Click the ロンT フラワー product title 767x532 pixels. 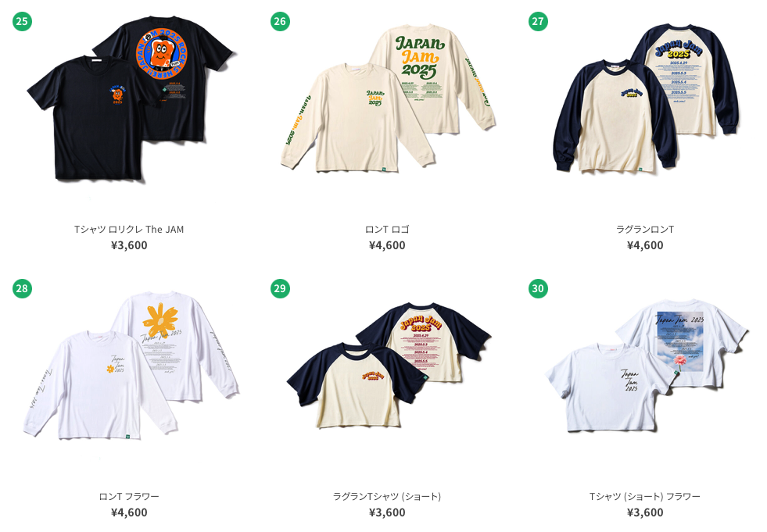(129, 496)
